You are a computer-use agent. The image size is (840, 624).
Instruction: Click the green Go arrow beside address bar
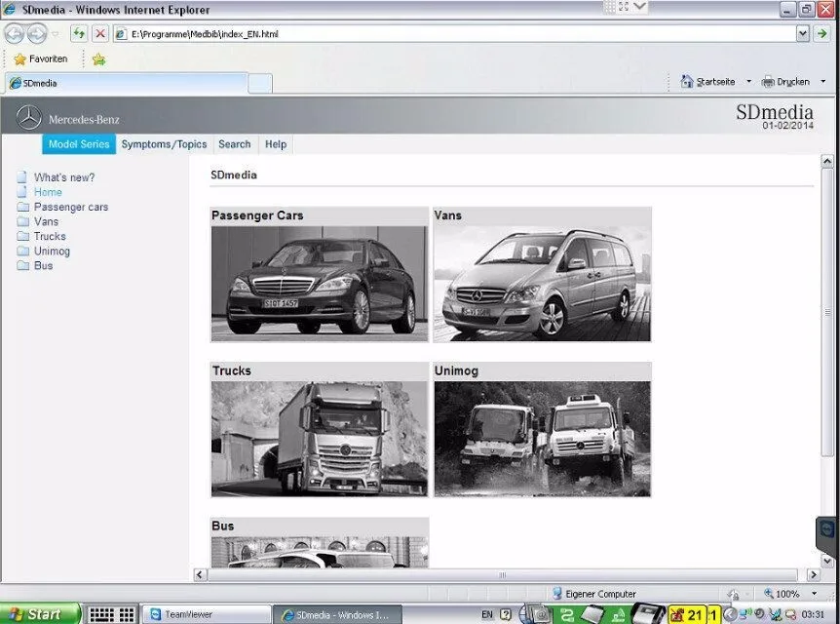[822, 34]
